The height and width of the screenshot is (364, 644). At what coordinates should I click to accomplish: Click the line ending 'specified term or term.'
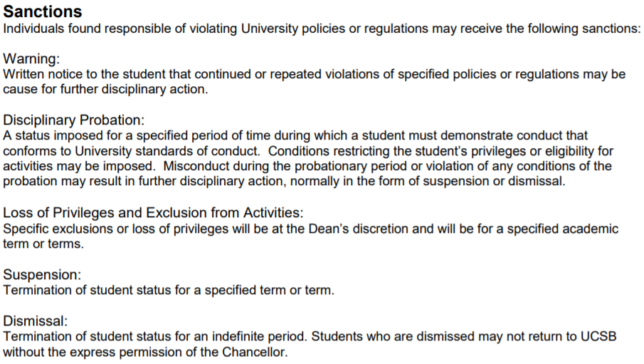(x=169, y=291)
